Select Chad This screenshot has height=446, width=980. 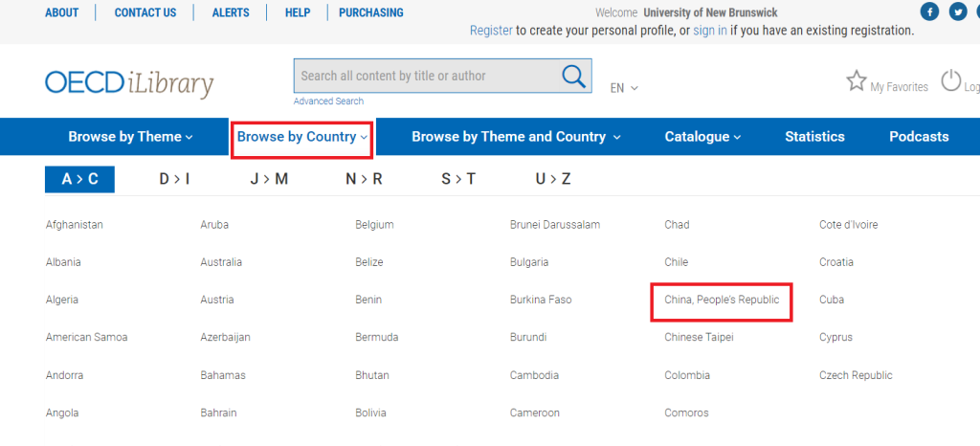[x=677, y=225]
